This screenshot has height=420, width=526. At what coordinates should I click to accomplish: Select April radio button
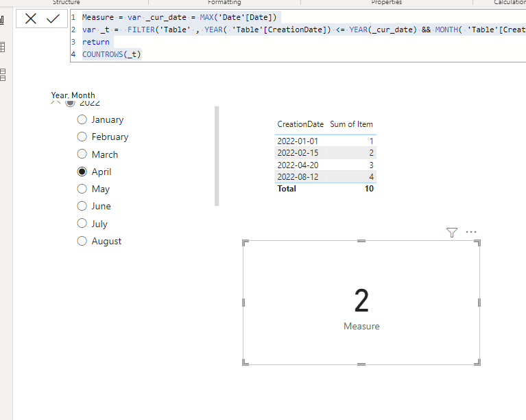tap(82, 172)
